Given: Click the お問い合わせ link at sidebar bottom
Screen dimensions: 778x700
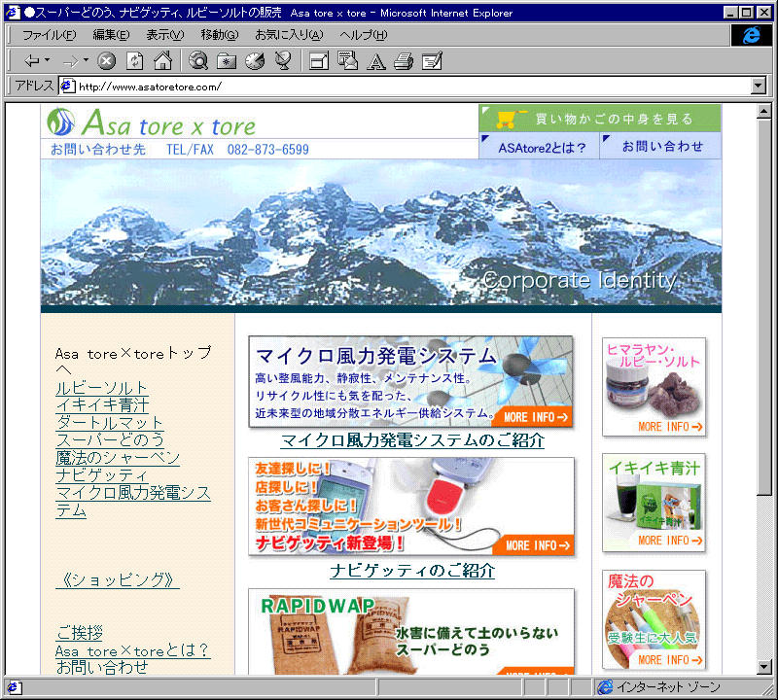Looking at the screenshot, I should [102, 668].
